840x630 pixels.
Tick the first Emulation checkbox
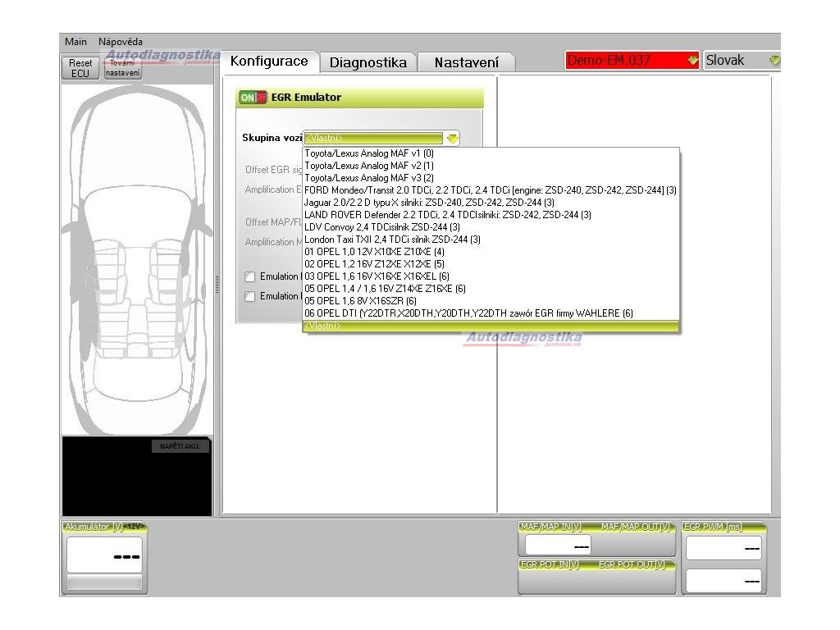point(250,276)
